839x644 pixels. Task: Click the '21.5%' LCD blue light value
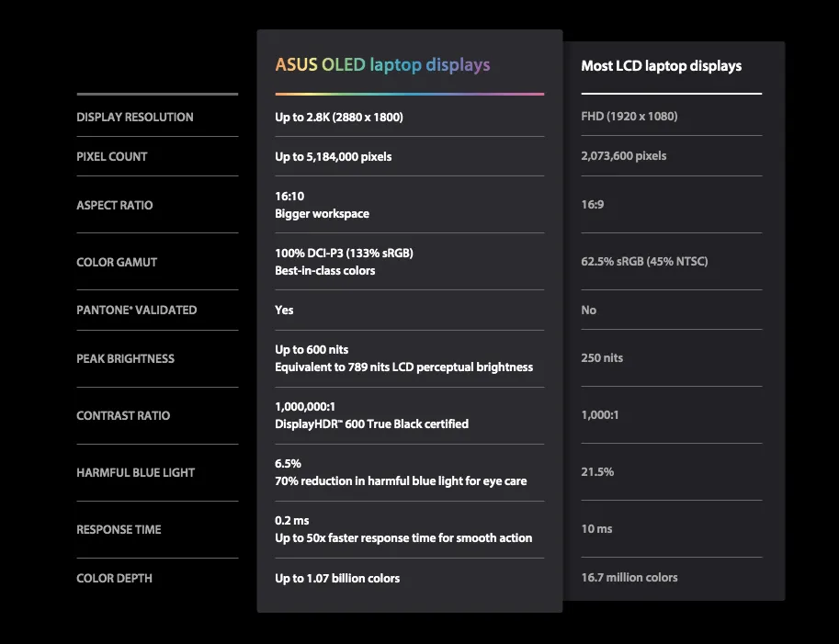[x=597, y=472]
